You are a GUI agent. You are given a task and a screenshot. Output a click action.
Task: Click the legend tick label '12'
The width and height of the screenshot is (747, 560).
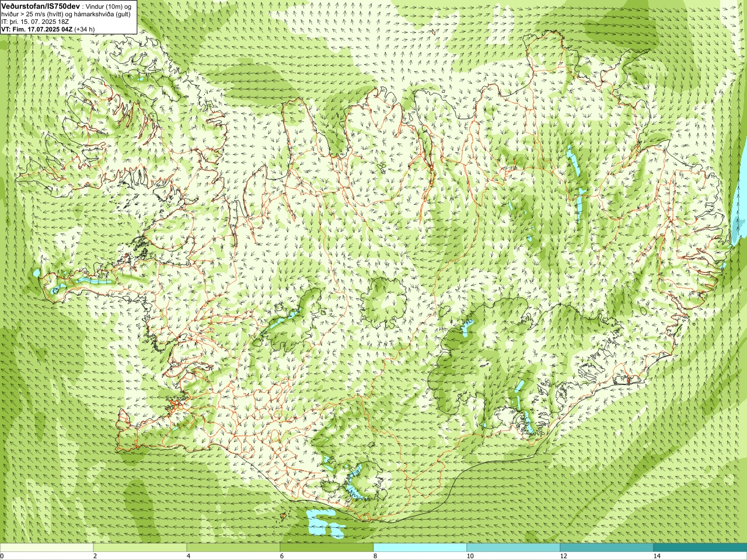click(x=563, y=556)
